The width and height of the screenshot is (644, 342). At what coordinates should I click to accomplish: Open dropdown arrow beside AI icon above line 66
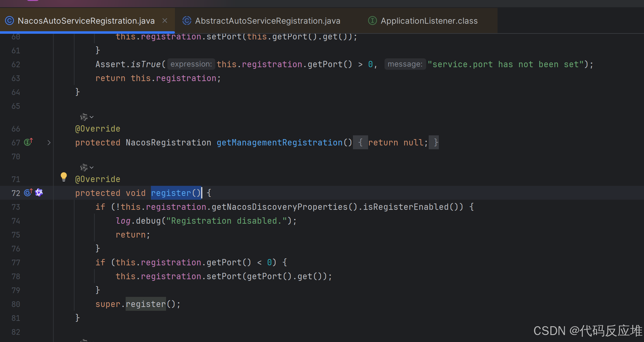click(x=92, y=117)
